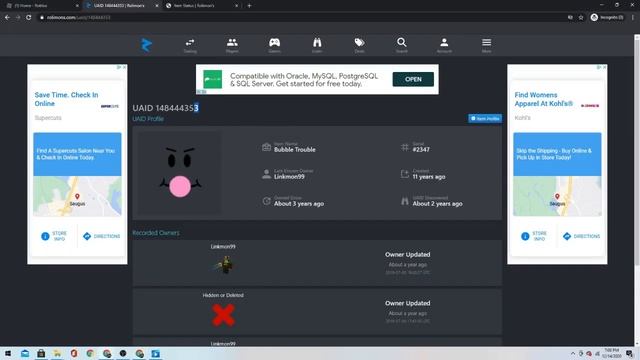The width and height of the screenshot is (640, 360).
Task: Click the browser Forward arrow
Action: (x=18, y=17)
